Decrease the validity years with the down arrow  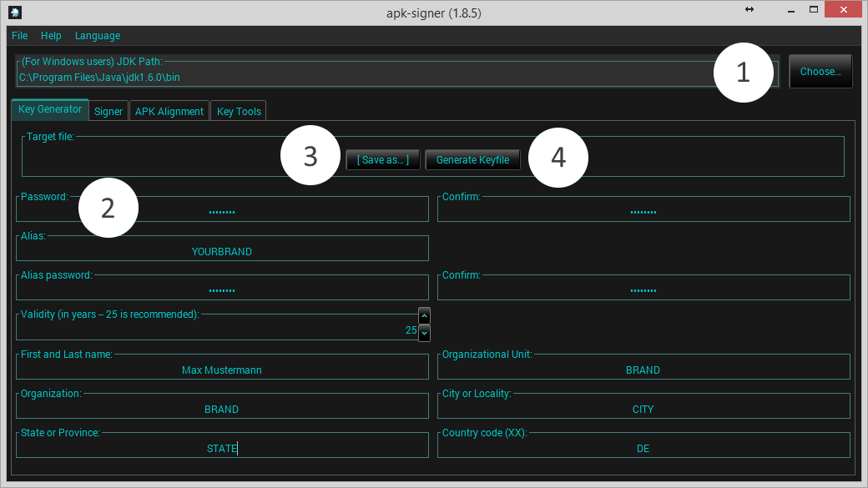[x=424, y=334]
